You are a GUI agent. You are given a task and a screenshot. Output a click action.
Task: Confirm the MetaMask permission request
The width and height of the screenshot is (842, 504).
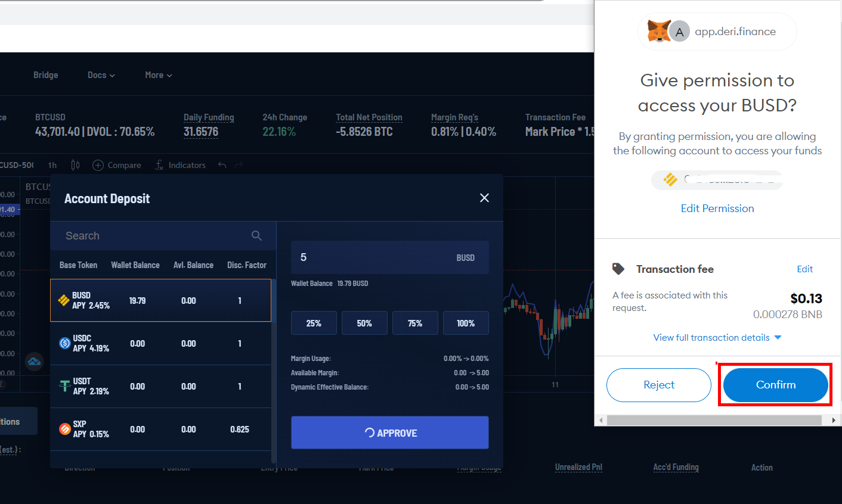[776, 385]
